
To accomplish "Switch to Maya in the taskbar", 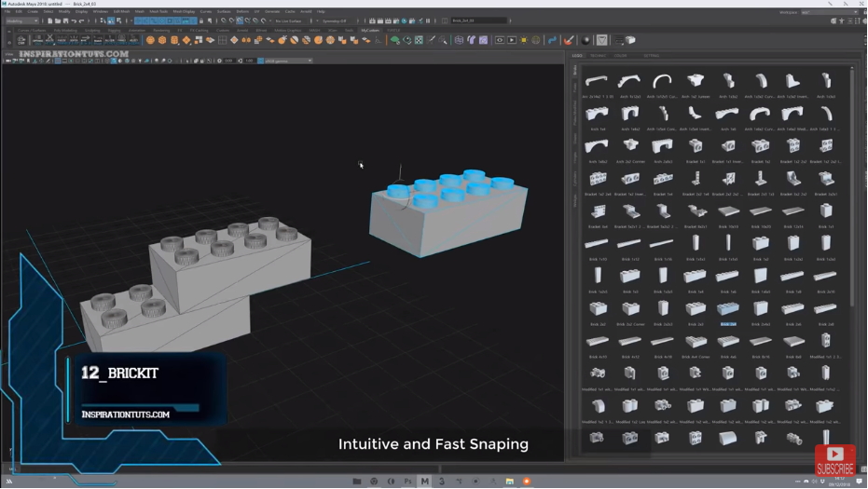I will click(424, 482).
